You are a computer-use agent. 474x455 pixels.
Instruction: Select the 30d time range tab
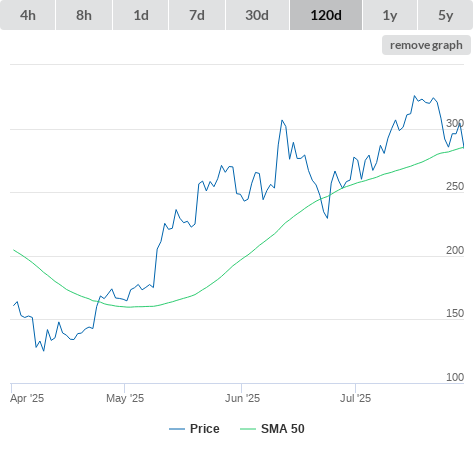tap(257, 15)
